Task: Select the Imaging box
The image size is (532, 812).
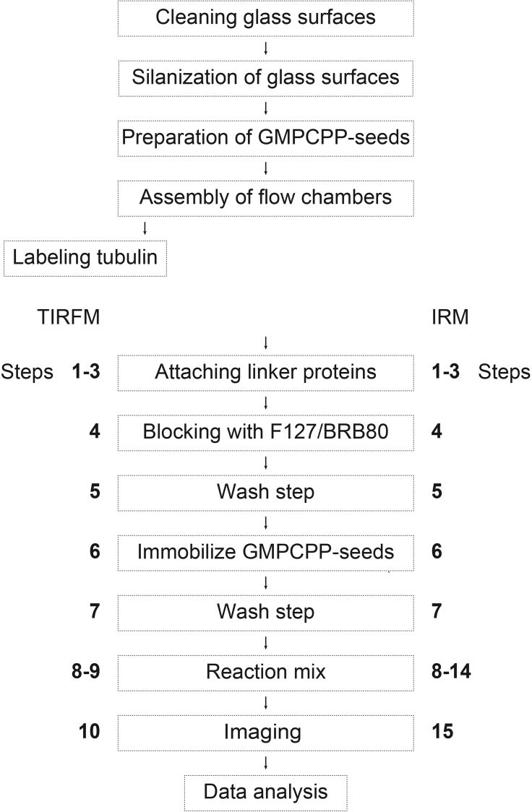Action: [x=266, y=731]
